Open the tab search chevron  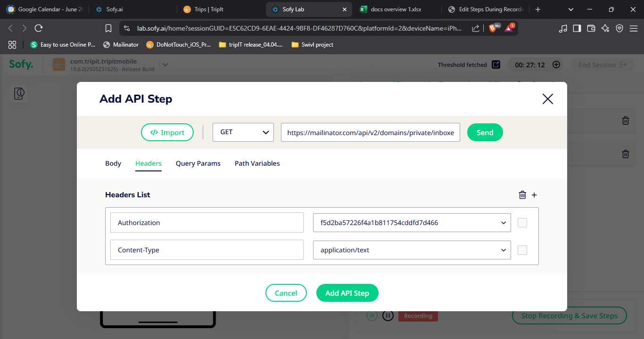coord(571,9)
